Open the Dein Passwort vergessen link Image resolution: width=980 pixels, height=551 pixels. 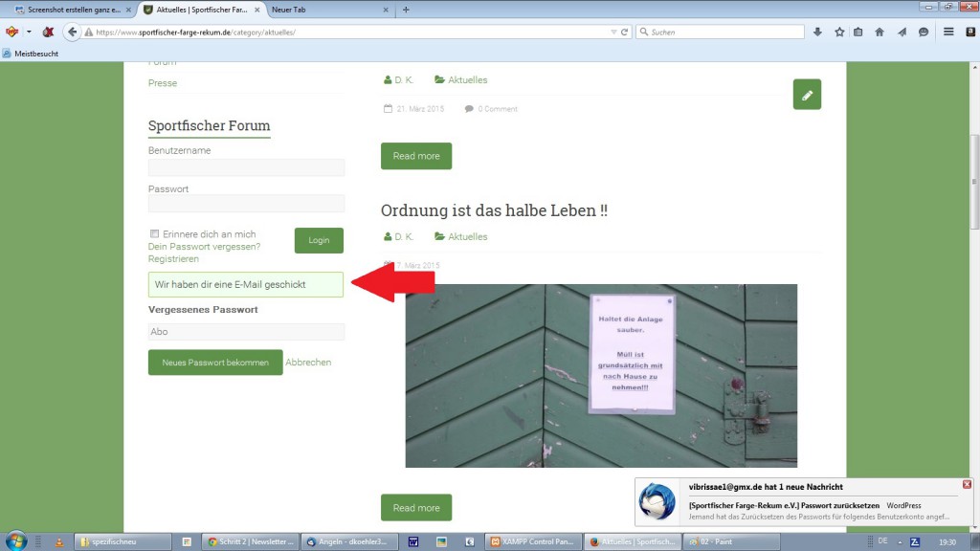(x=205, y=247)
